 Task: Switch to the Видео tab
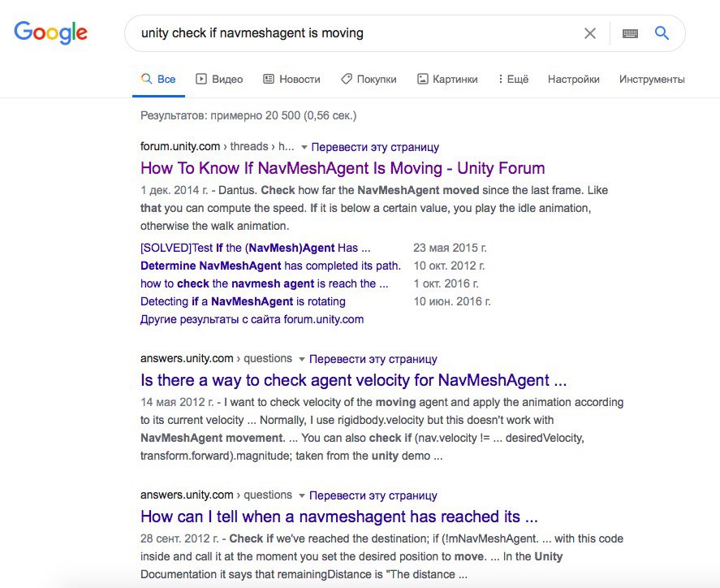pyautogui.click(x=219, y=79)
